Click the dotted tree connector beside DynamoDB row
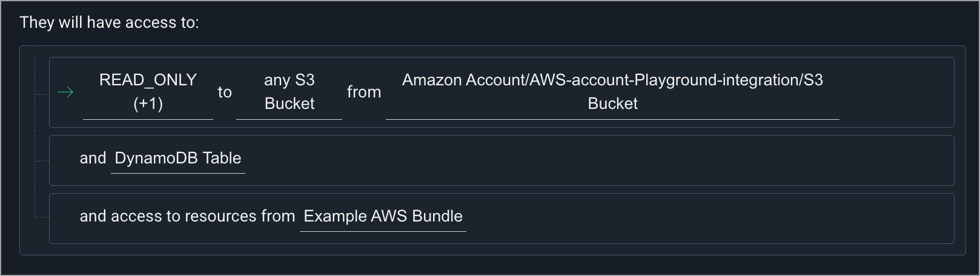 point(41,161)
